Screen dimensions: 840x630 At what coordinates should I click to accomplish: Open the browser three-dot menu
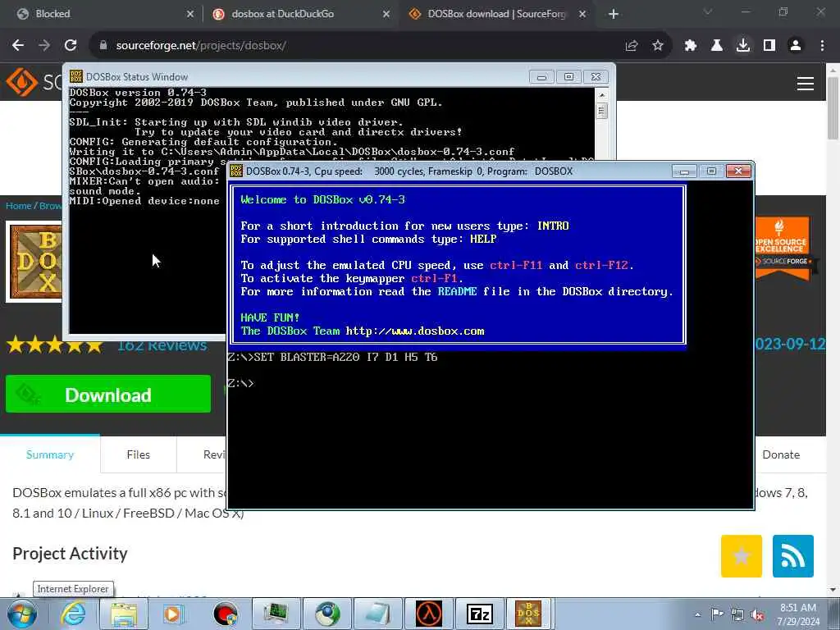tap(822, 46)
